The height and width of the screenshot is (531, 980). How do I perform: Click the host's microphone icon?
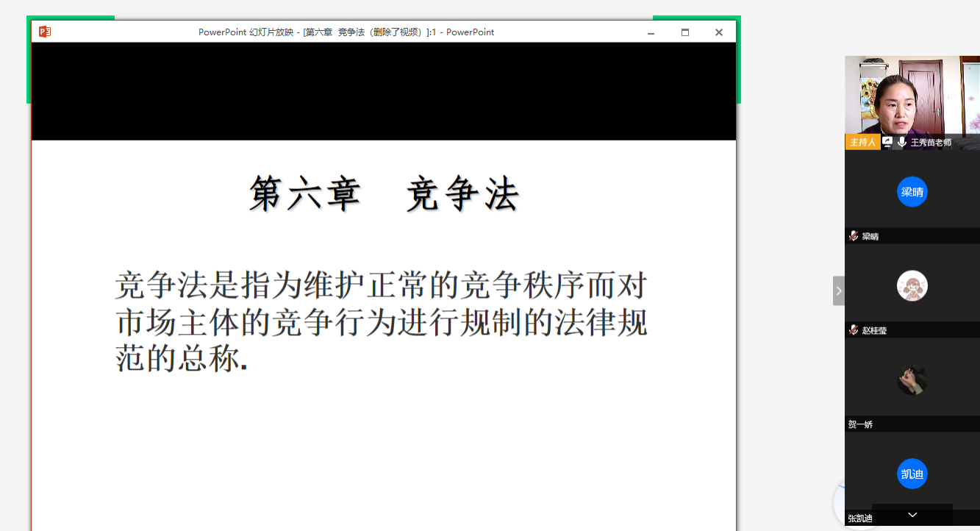pyautogui.click(x=901, y=142)
